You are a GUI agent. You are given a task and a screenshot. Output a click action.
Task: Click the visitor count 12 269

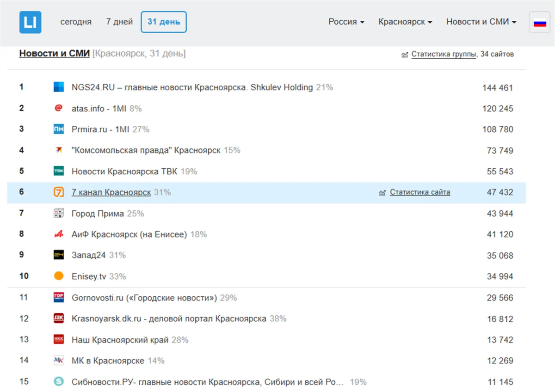coord(500,361)
